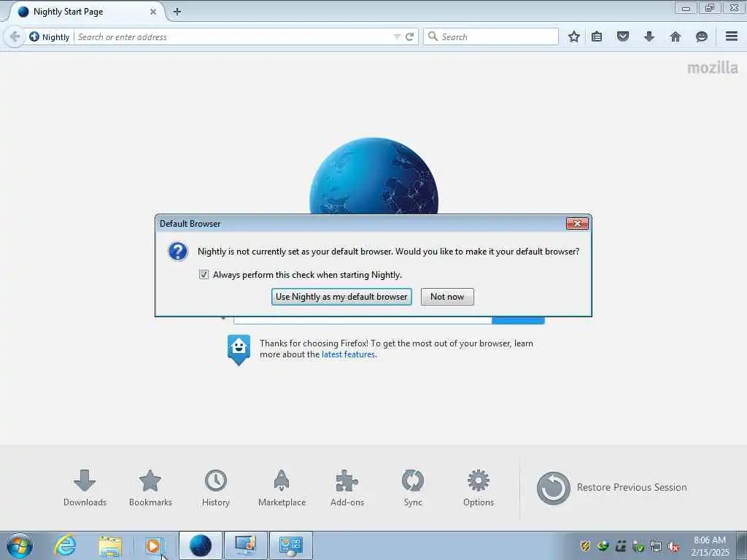Open a new tab with plus button
747x560 pixels.
pos(177,12)
